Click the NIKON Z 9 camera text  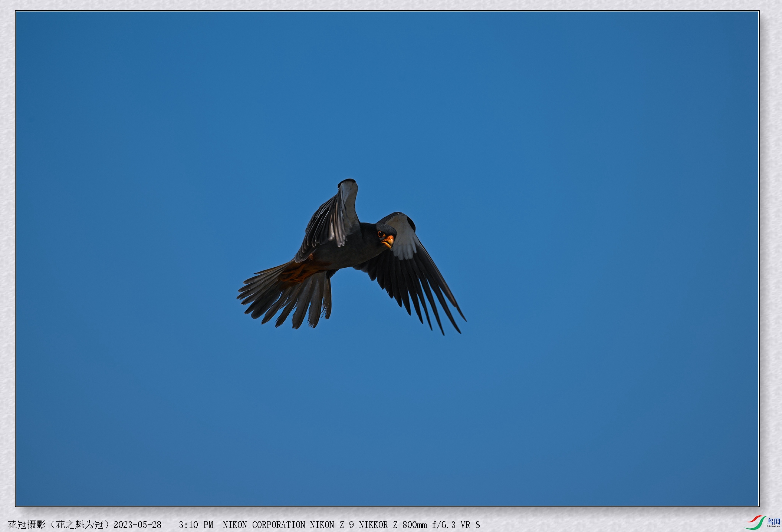click(x=332, y=525)
